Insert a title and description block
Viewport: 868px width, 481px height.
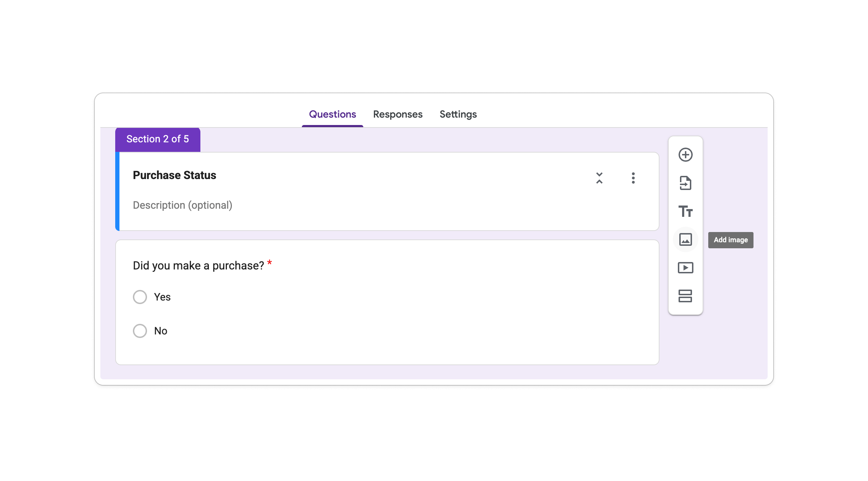point(686,211)
